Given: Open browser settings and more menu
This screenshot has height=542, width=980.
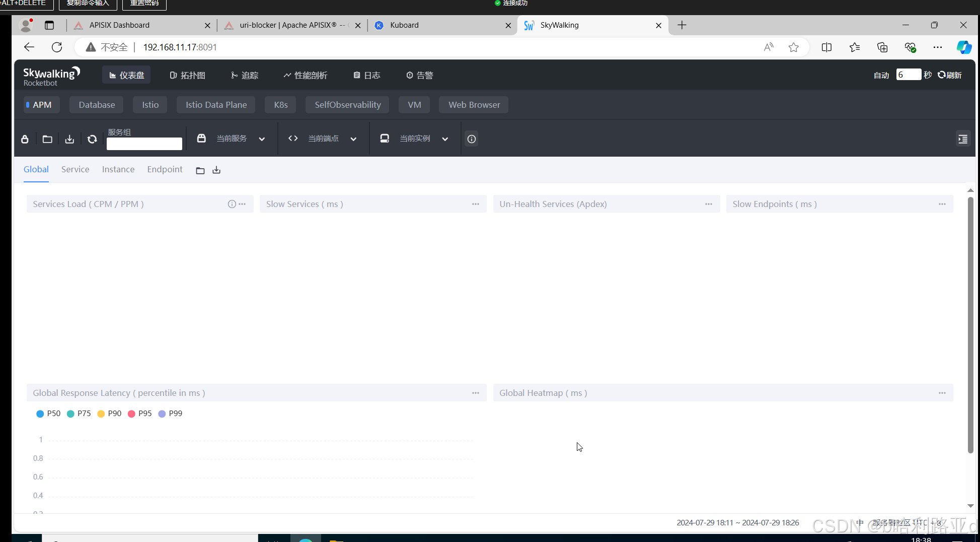Looking at the screenshot, I should pyautogui.click(x=937, y=47).
